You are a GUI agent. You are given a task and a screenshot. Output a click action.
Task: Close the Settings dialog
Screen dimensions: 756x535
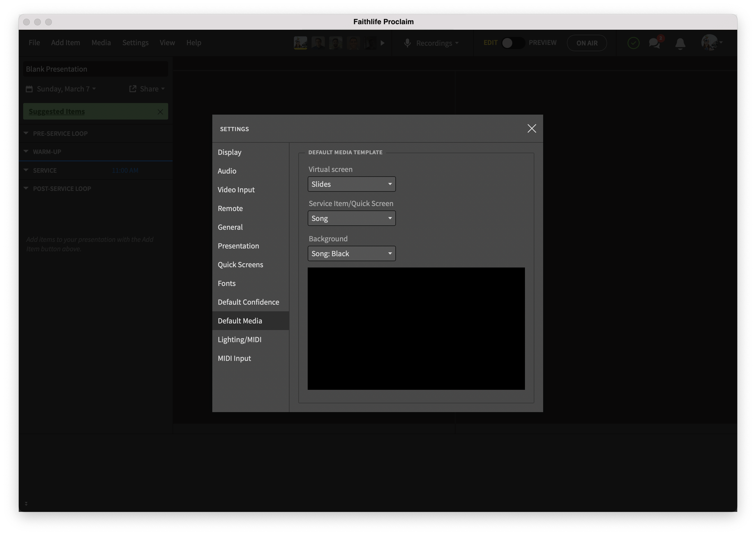tap(532, 128)
